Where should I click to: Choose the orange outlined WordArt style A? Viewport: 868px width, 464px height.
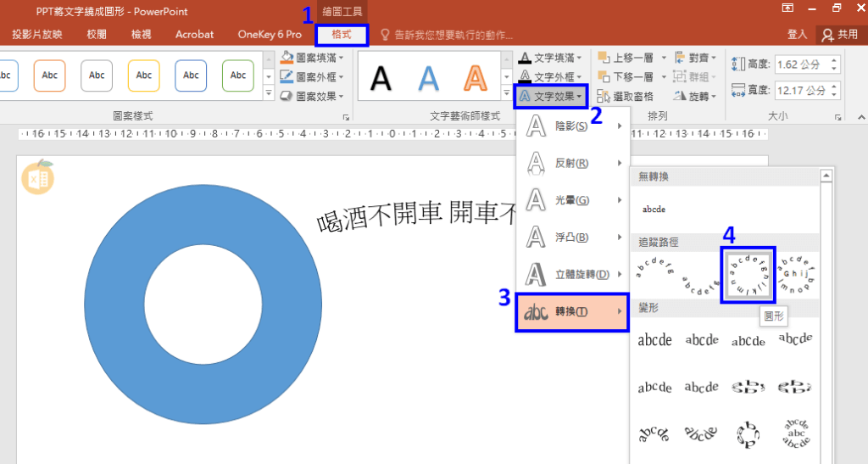475,77
